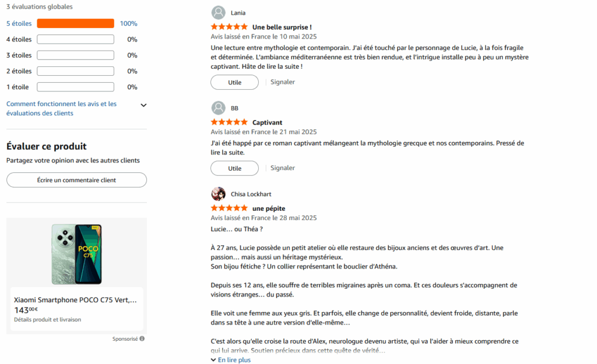Open the Xiaomi POCO C75 product image
The width and height of the screenshot is (597, 364).
click(x=76, y=254)
